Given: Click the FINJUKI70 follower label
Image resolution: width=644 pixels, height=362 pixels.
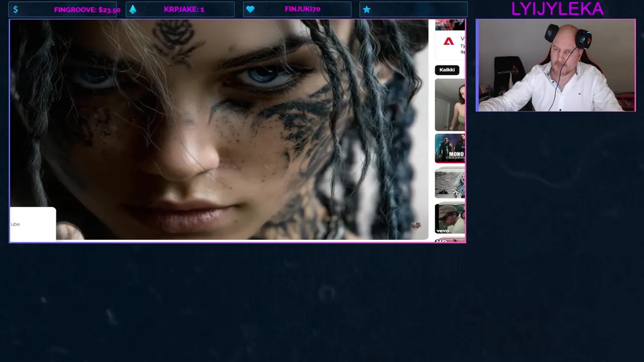Looking at the screenshot, I should click(x=302, y=9).
